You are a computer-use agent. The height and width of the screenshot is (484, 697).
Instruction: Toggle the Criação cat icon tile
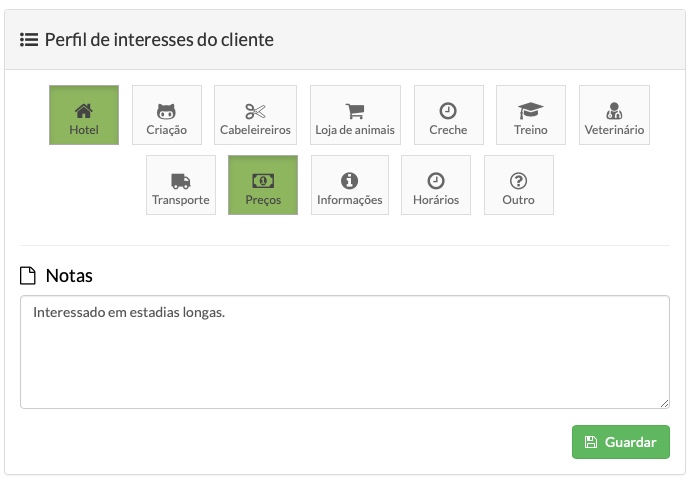tap(167, 115)
